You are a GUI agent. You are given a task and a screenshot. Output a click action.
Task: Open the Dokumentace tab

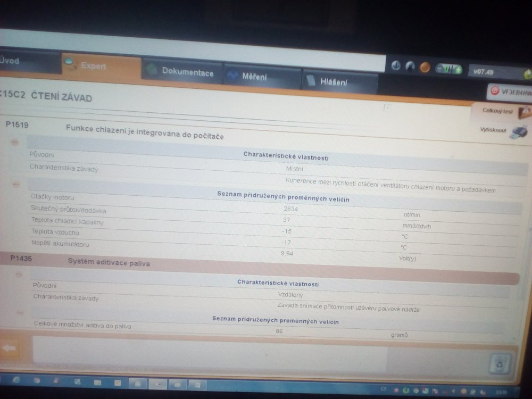182,71
